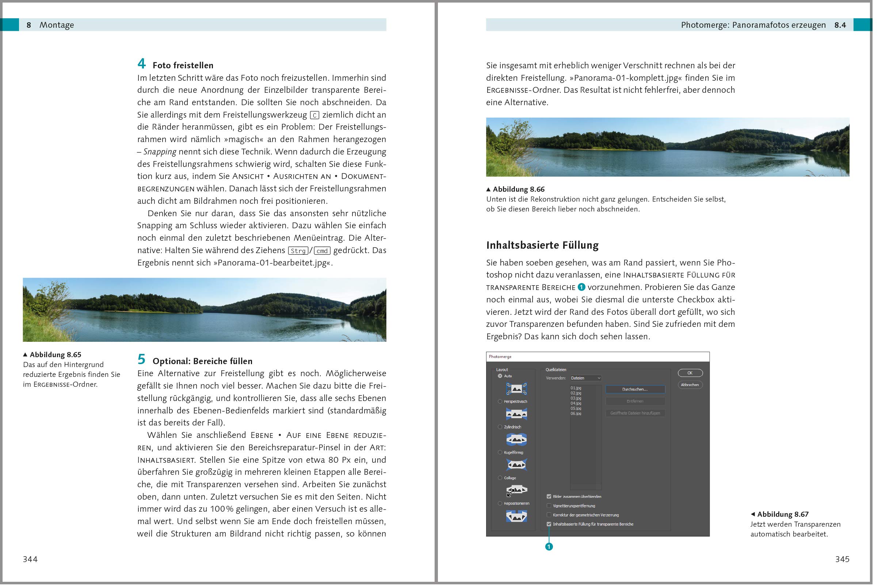Click the '4 Foto freistellen' step heading
This screenshot has height=588, width=878.
(x=176, y=65)
